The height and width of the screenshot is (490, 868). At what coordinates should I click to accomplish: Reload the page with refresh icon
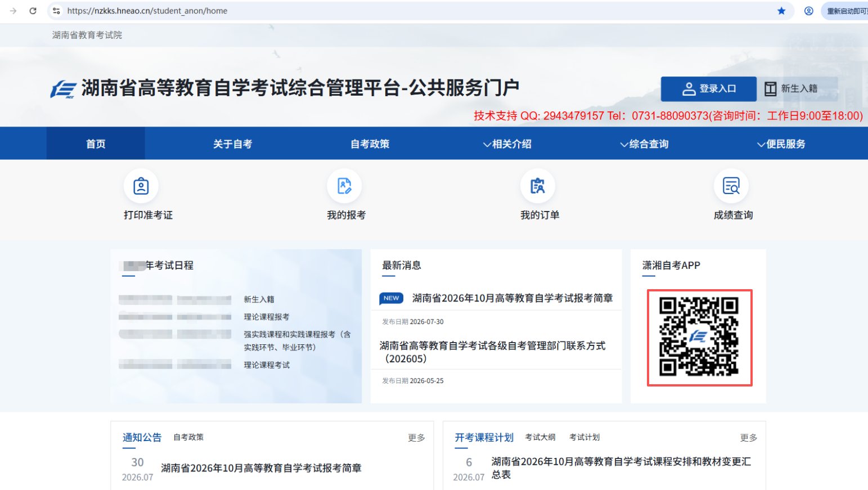pyautogui.click(x=33, y=11)
